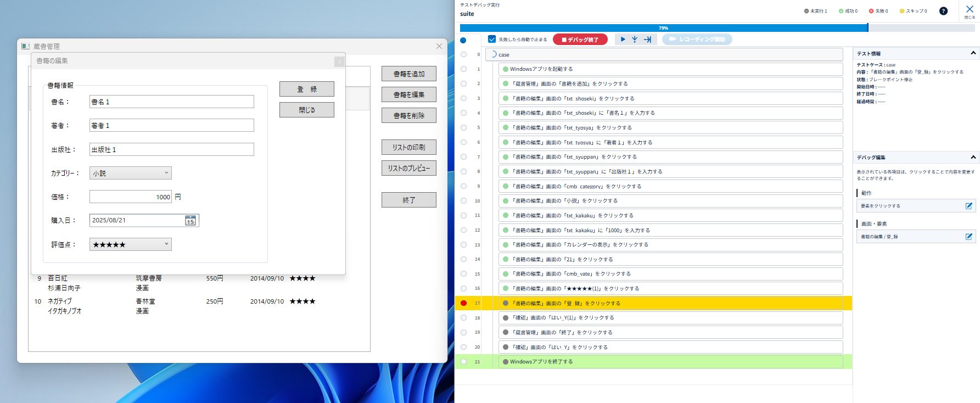Click edit icon for 書籍の編集 / 登_録
The image size is (980, 403).
point(968,237)
